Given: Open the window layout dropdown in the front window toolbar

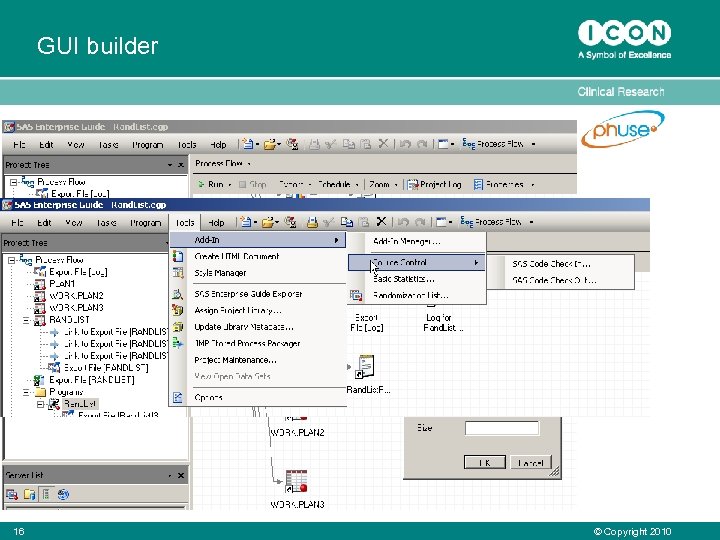Looking at the screenshot, I should (451, 222).
